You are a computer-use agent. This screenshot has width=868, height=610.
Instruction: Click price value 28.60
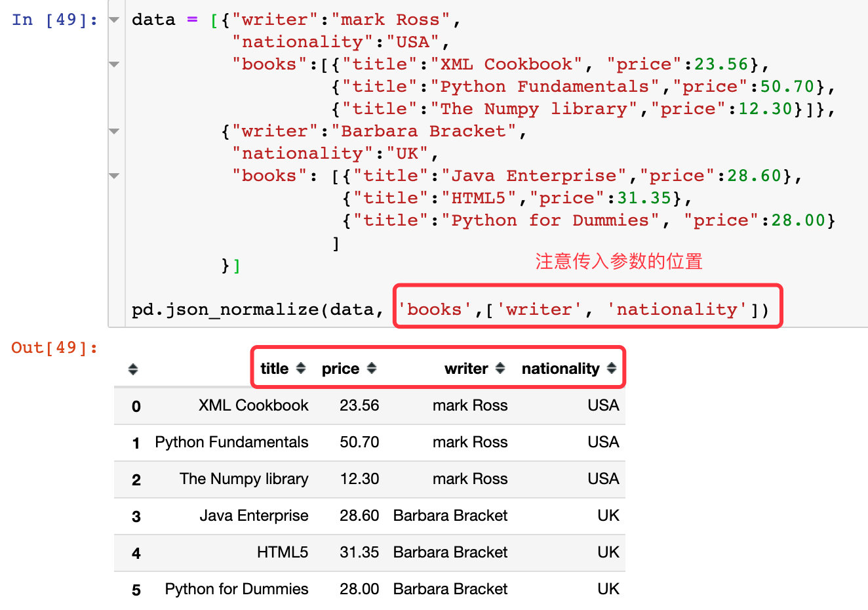tap(359, 516)
